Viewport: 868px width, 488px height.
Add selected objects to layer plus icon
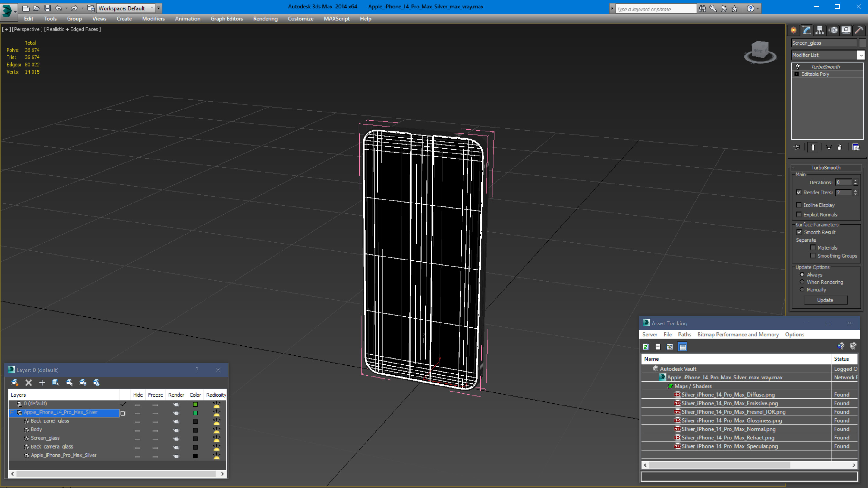click(42, 383)
